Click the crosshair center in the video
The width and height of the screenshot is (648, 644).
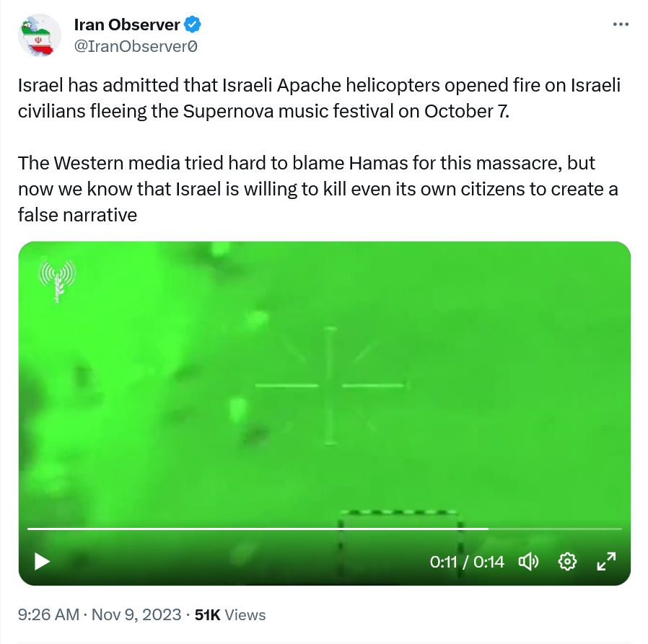(330, 385)
